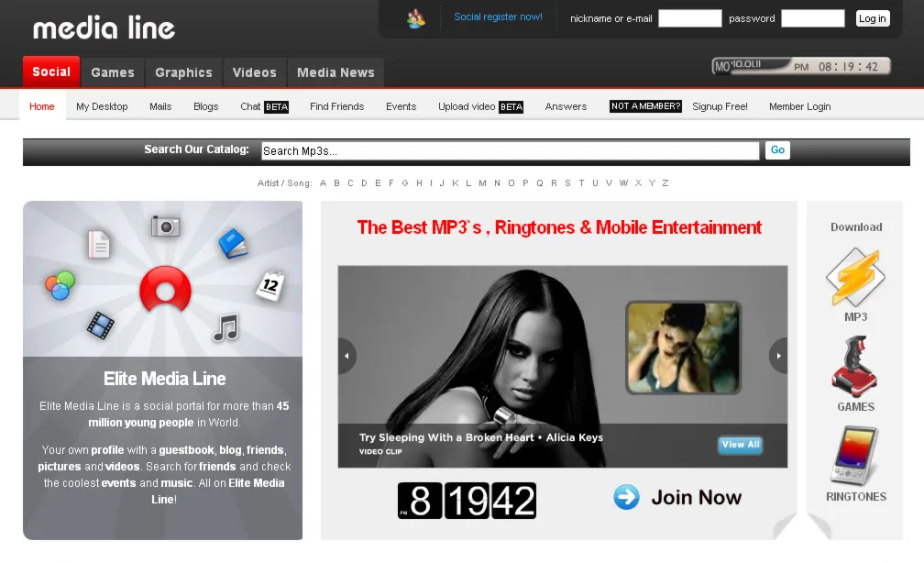Screen dimensions: 924x563
Task: Click the red central hub icon
Action: (x=166, y=289)
